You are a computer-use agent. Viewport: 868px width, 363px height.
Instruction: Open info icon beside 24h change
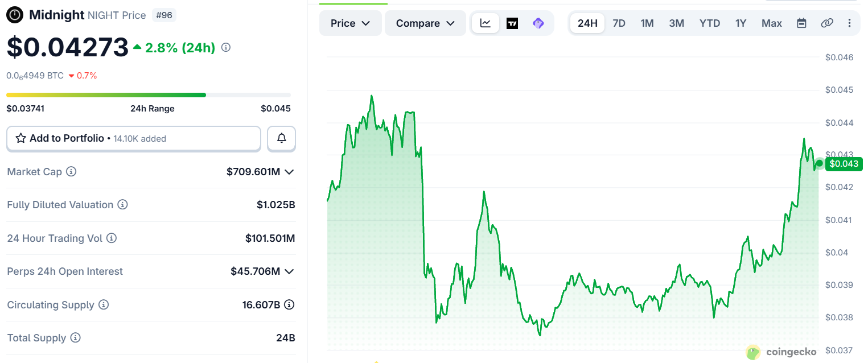coord(226,48)
